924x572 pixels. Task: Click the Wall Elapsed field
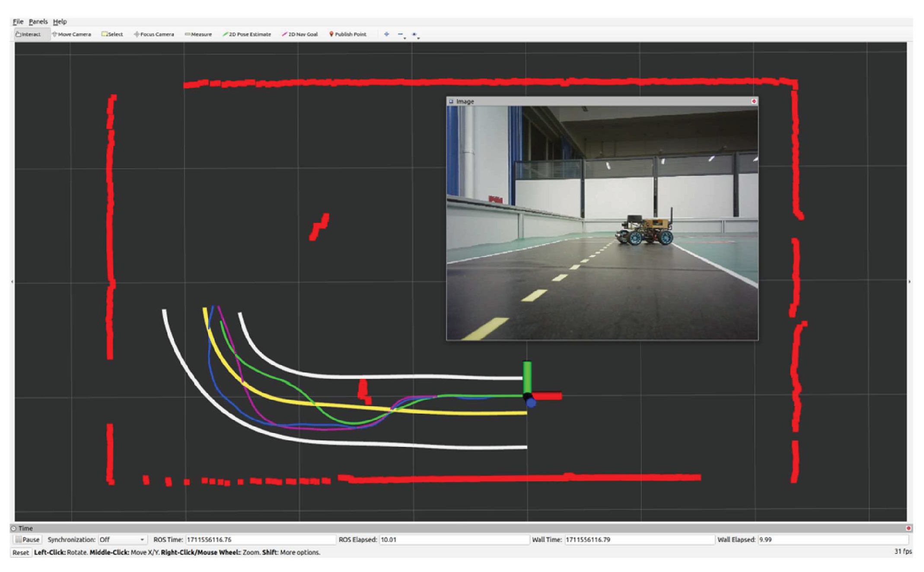[833, 540]
